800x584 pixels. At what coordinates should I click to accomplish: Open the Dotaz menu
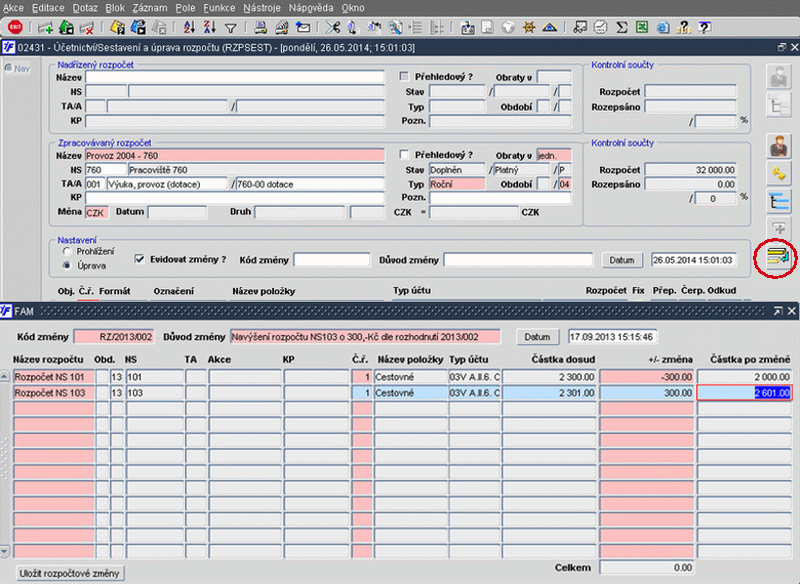tap(85, 8)
